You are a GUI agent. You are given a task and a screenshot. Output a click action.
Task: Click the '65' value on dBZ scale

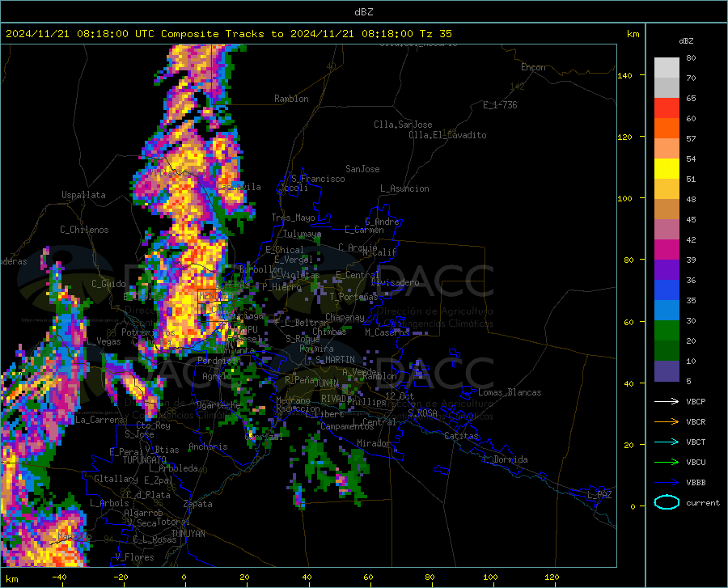pos(691,99)
